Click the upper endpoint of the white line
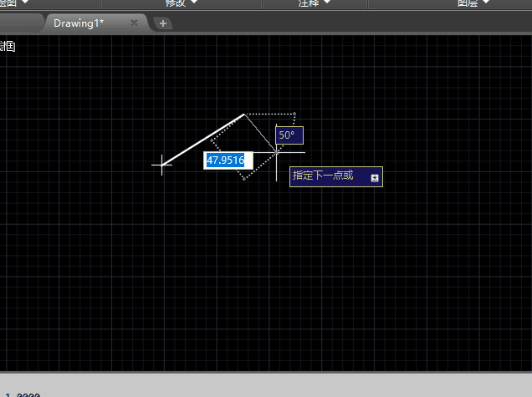532x397 pixels. click(x=244, y=114)
